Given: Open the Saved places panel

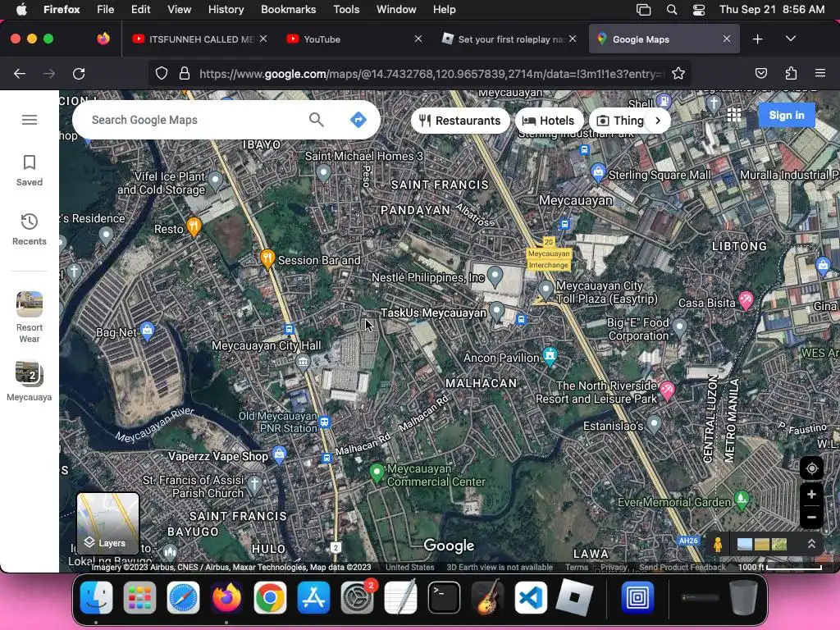Looking at the screenshot, I should pos(30,171).
